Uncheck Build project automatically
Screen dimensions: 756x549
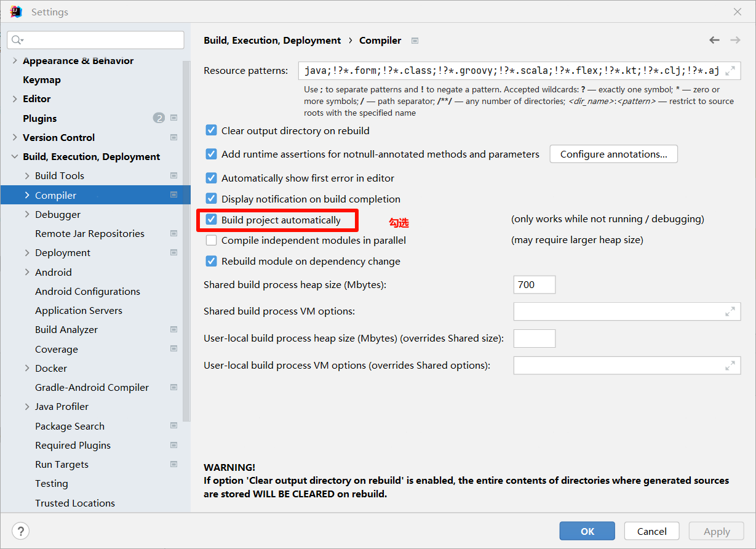(x=211, y=220)
